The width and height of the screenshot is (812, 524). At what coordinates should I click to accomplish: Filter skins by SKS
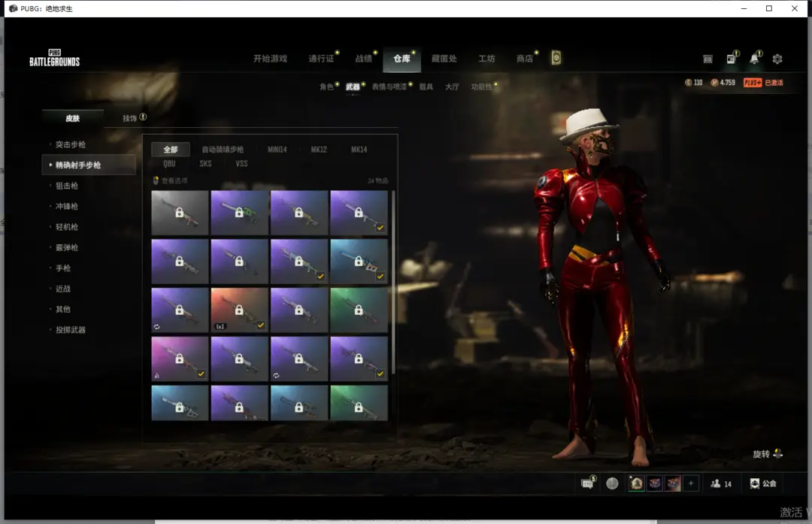[x=205, y=164]
